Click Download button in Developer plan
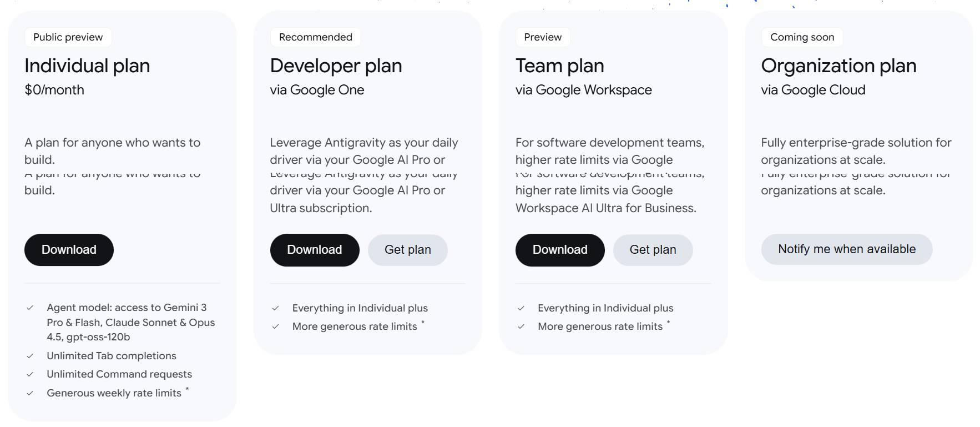The height and width of the screenshot is (427, 980). tap(315, 250)
